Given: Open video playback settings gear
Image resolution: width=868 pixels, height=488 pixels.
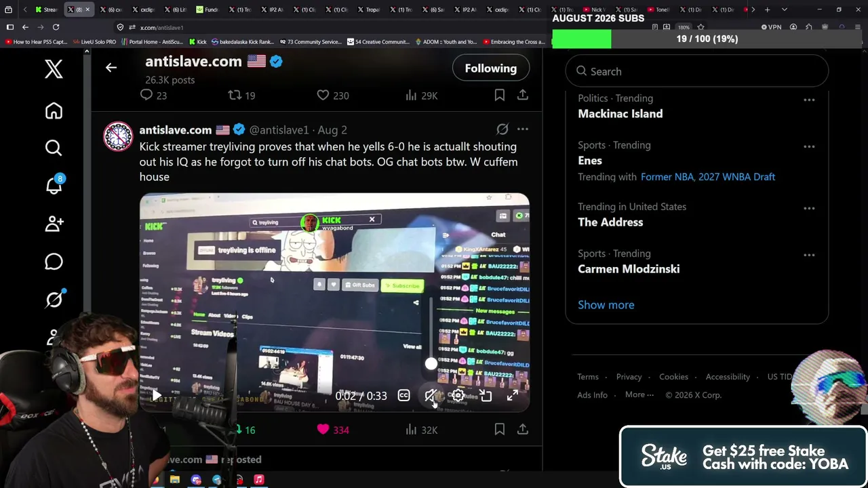Looking at the screenshot, I should point(458,395).
